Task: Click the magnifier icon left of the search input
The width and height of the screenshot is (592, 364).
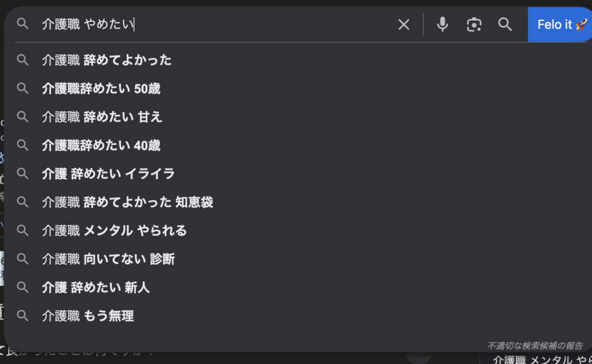Action: (x=23, y=24)
